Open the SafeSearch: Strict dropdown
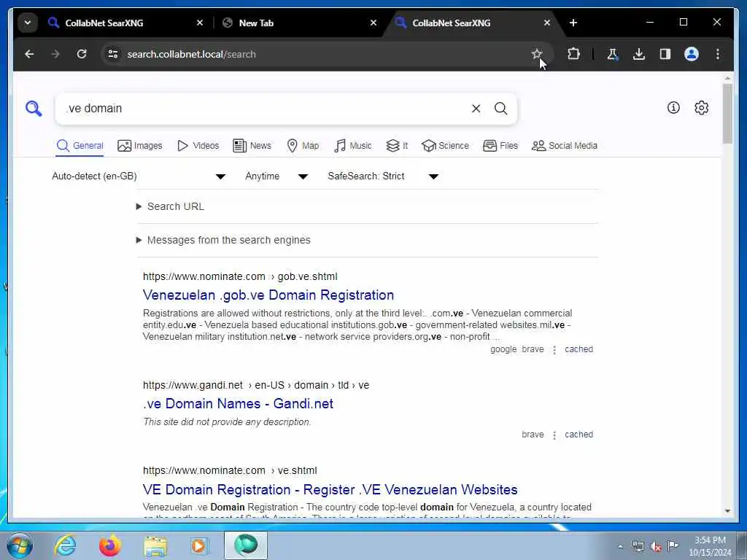 pyautogui.click(x=382, y=176)
